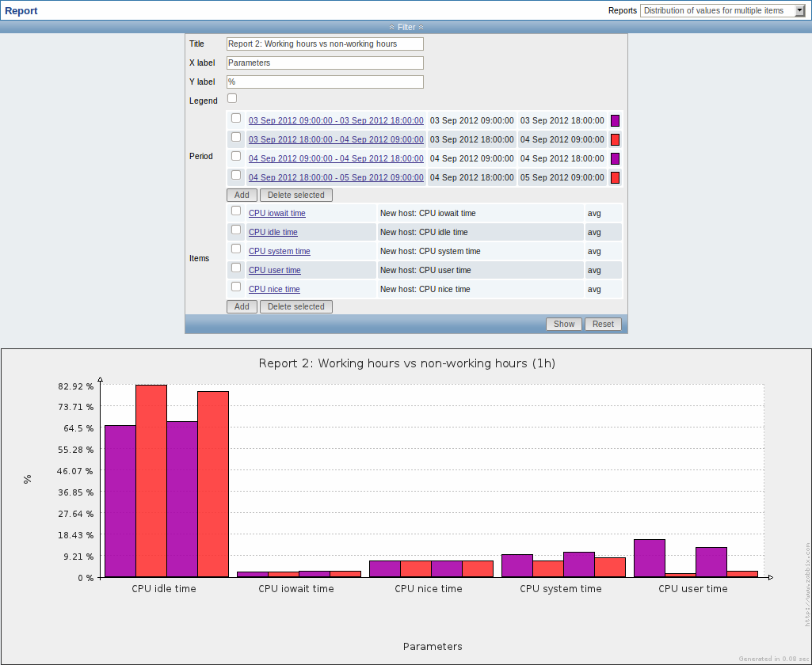Open the CPU system time item link
812x665 pixels.
tap(280, 252)
